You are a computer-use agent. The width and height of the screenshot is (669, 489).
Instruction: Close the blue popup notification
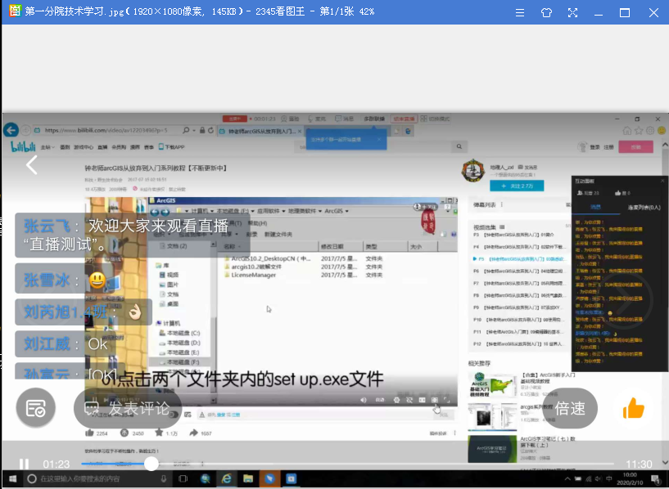[x=379, y=139]
